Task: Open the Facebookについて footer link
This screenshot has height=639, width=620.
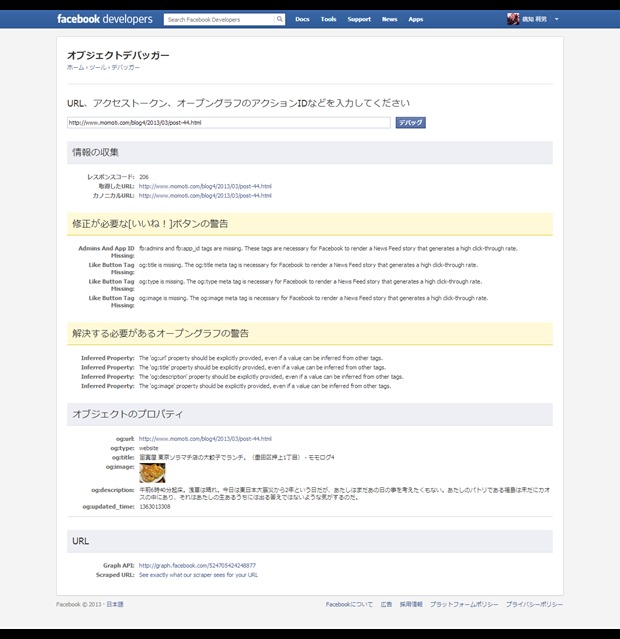Action: [x=349, y=604]
